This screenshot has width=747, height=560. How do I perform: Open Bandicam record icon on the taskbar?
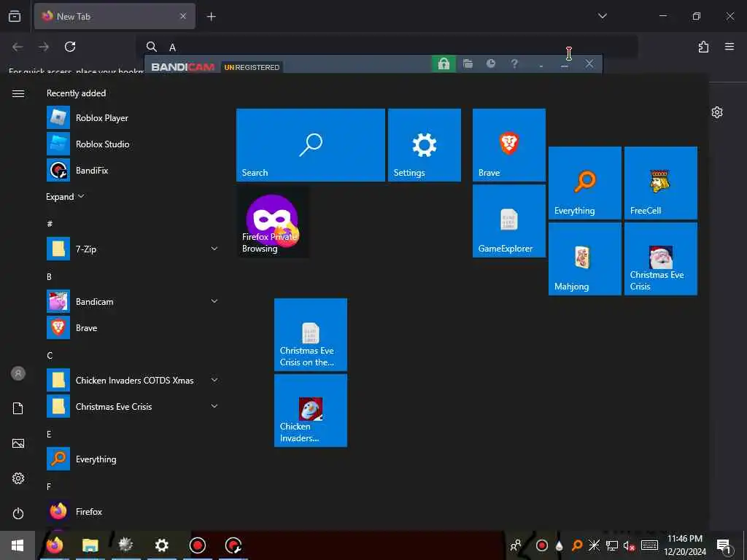click(198, 545)
